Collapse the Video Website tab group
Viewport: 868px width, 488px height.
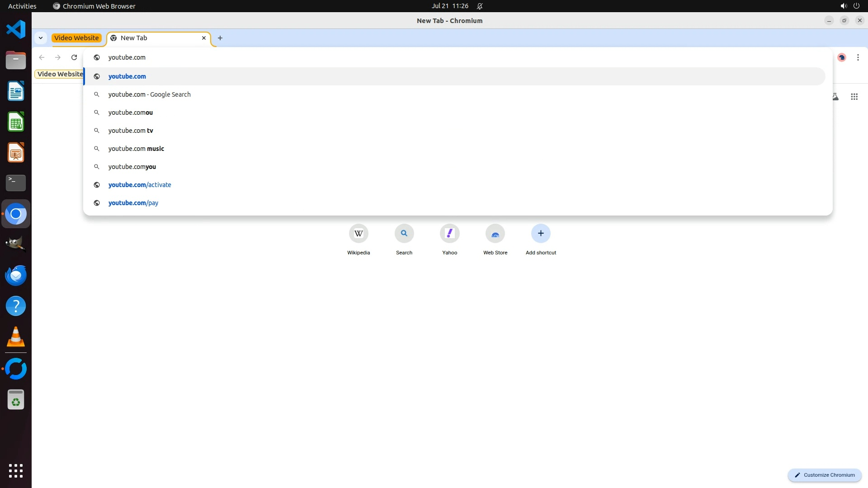(x=76, y=38)
